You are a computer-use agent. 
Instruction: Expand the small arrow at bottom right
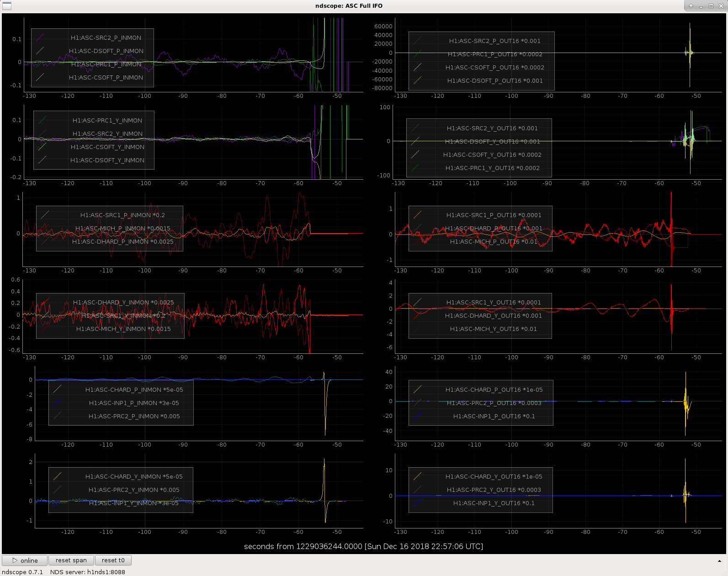(x=720, y=560)
